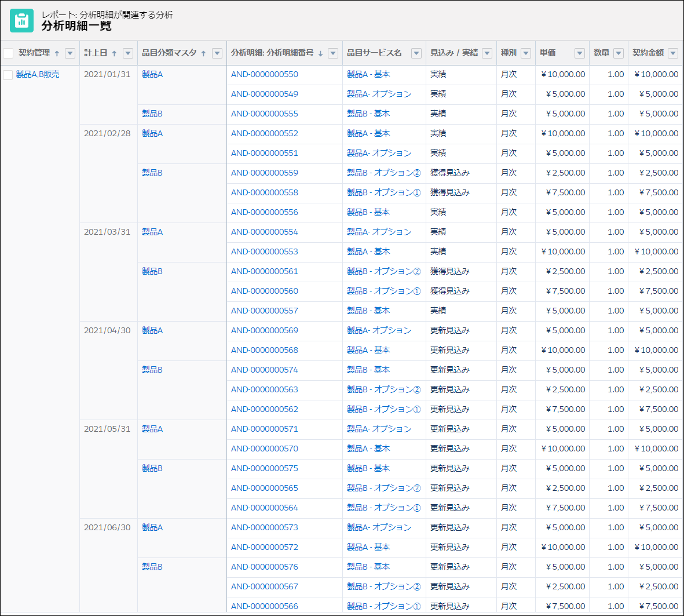Click sort arrow on 計上日 column
684x616 pixels.
(114, 53)
